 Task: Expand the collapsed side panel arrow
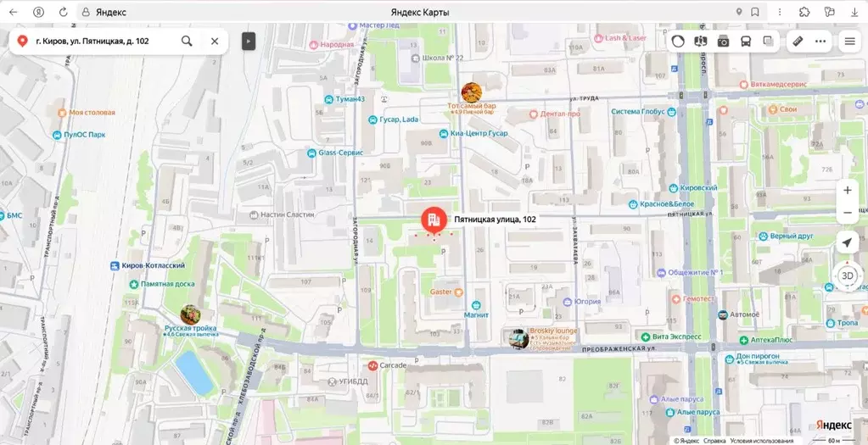[249, 41]
